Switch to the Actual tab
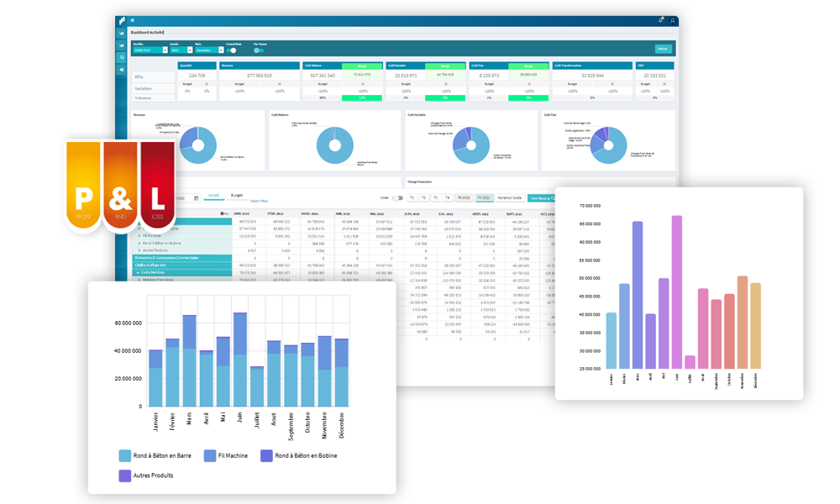The height and width of the screenshot is (504, 840). coord(213,196)
